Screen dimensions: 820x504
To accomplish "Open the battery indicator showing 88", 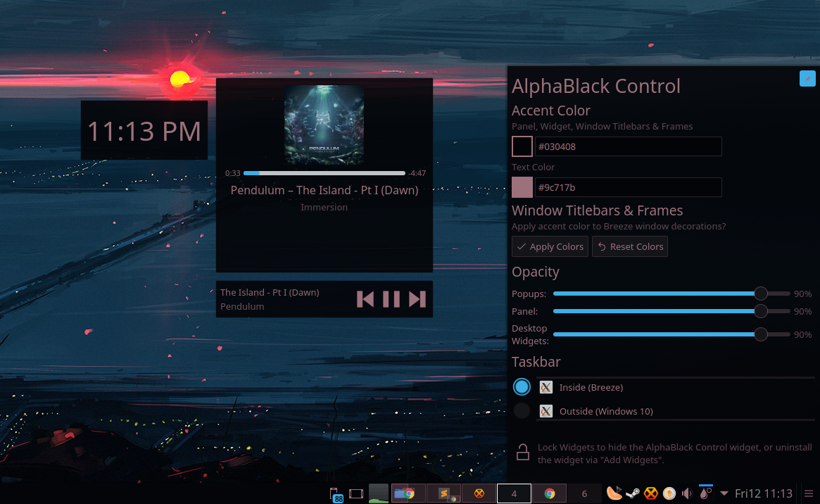I will pyautogui.click(x=336, y=494).
